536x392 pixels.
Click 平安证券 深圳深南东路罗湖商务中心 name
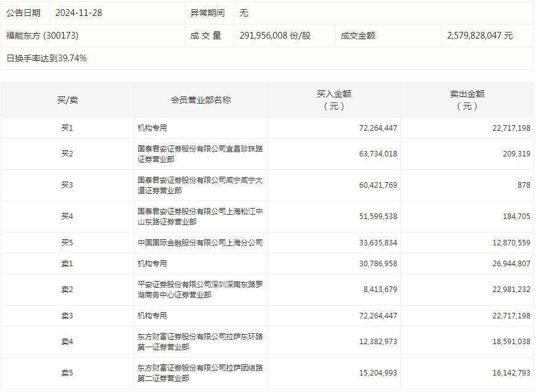click(x=200, y=290)
